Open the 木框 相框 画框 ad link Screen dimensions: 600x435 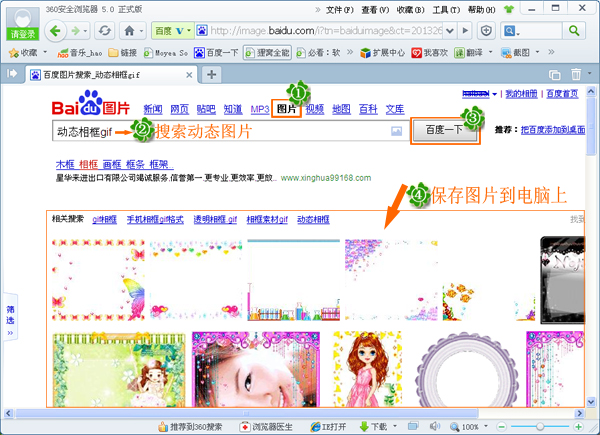114,165
